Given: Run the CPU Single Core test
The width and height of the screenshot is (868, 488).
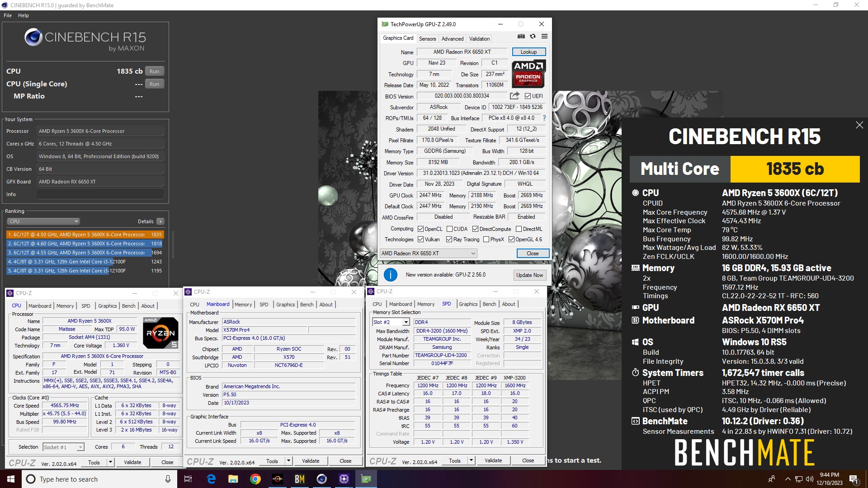Looking at the screenshot, I should [x=155, y=84].
